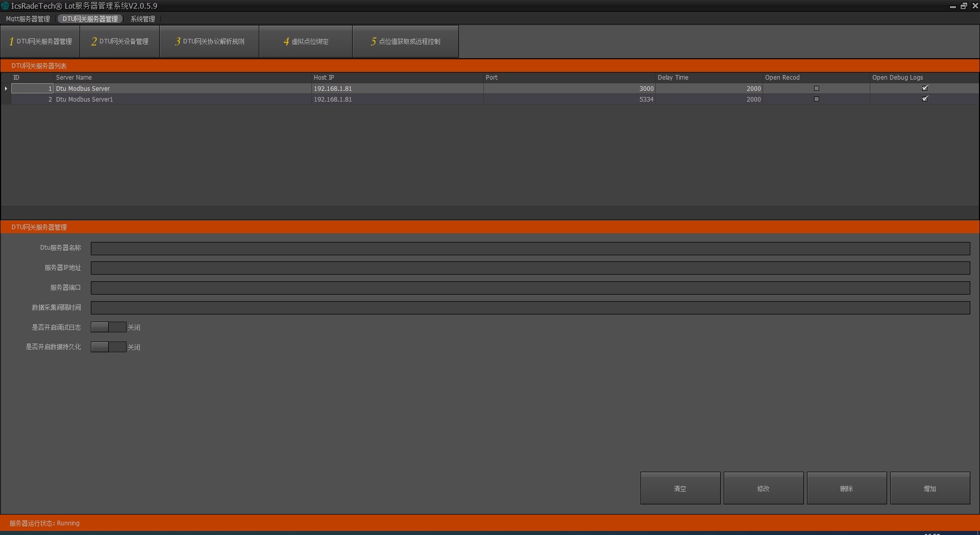Image resolution: width=980 pixels, height=535 pixels.
Task: Sort by the Host IP column header
Action: tap(398, 78)
